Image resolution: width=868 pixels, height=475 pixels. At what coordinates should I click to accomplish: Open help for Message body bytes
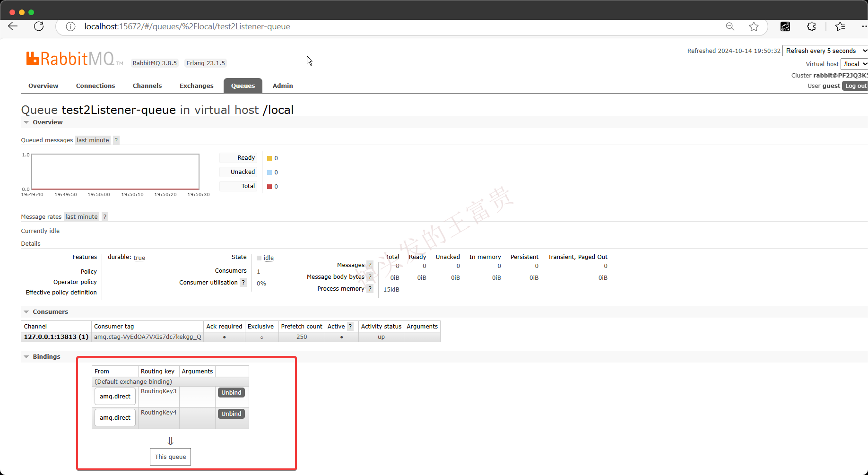pyautogui.click(x=370, y=277)
